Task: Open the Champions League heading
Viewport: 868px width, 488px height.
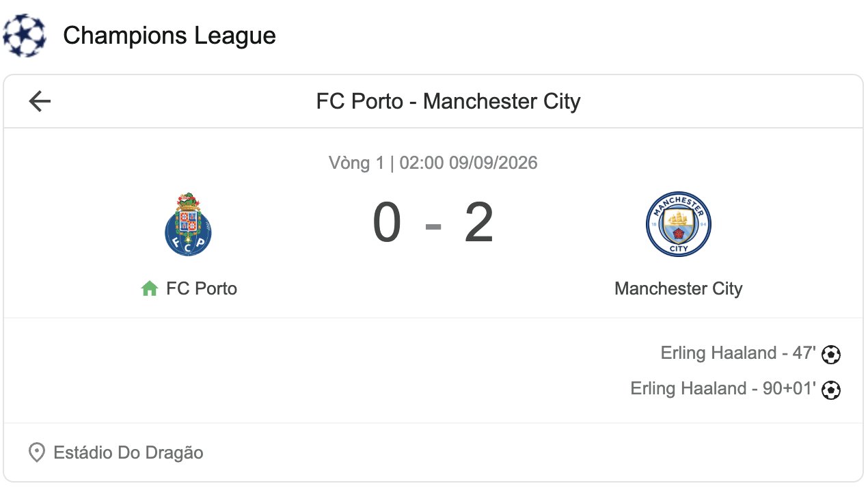Action: (x=169, y=36)
